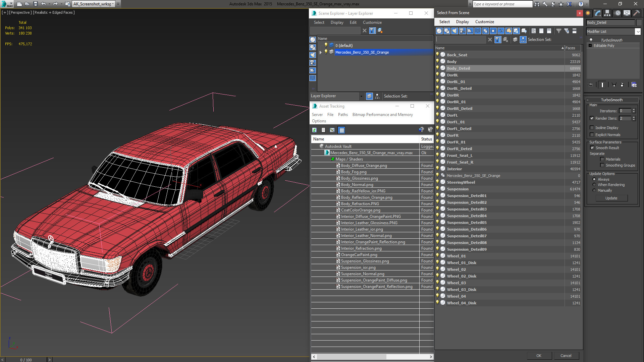The image size is (644, 362).
Task: Toggle Display Bone Objects filter icon
Action: pyautogui.click(x=501, y=31)
